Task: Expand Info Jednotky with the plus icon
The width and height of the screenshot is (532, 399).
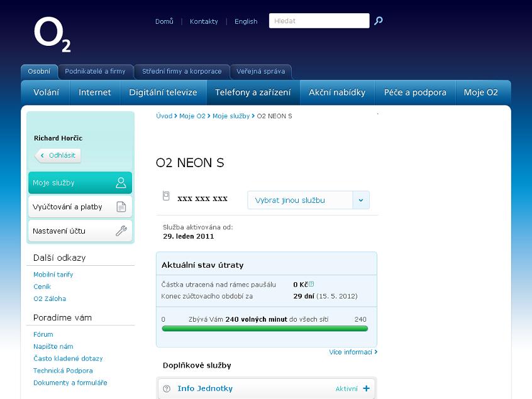Action: click(x=367, y=388)
